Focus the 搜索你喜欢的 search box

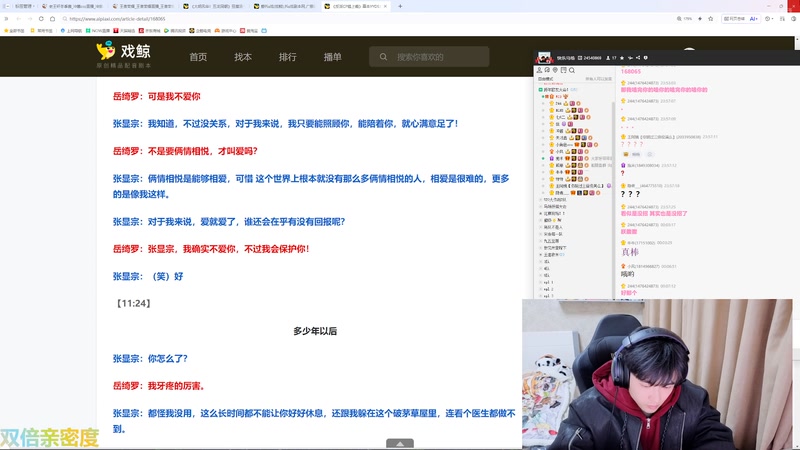click(x=429, y=57)
